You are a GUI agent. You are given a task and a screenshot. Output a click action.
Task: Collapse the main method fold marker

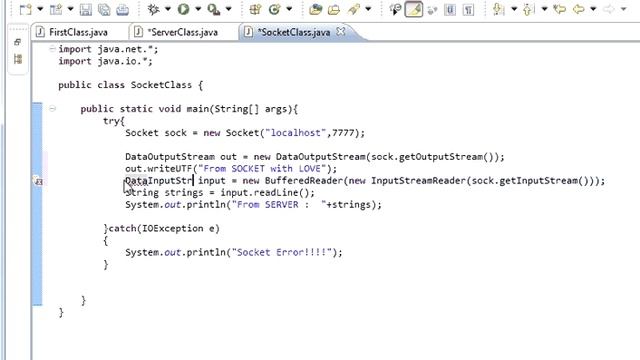pos(52,109)
